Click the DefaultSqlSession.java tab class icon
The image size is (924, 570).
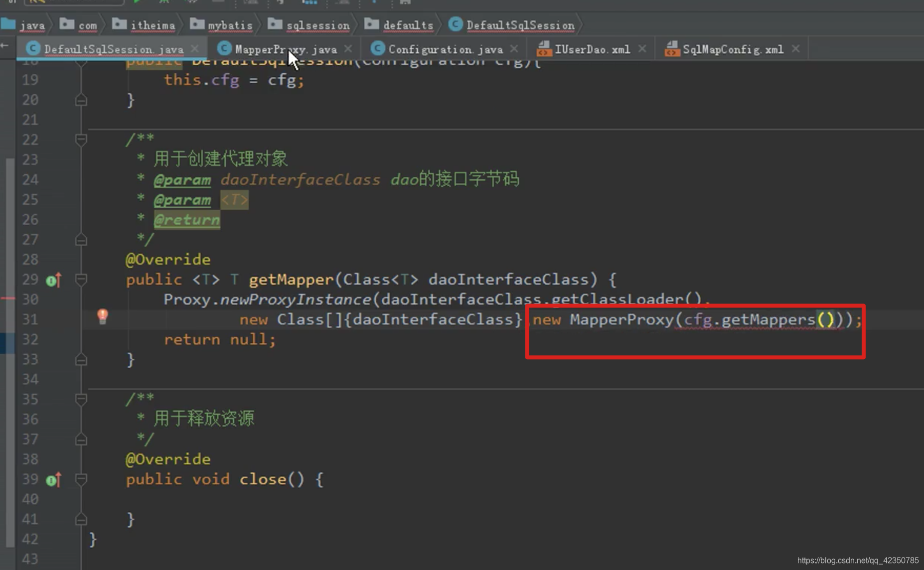(x=33, y=48)
